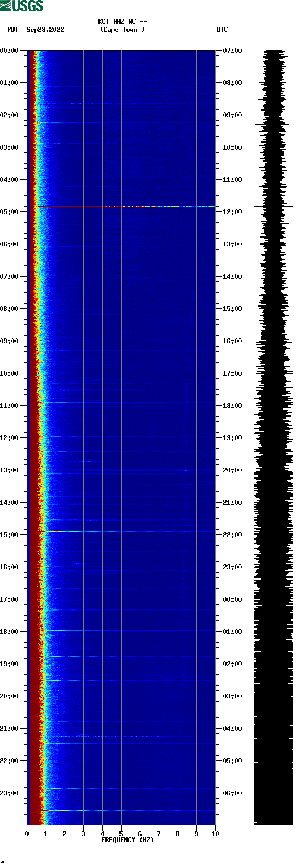The height and width of the screenshot is (868, 297).
Task: Click the UTC time label 16:00
Action: point(232,341)
